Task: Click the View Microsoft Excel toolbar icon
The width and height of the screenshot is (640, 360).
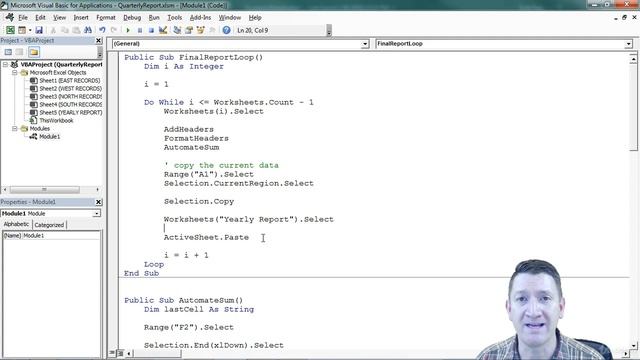Action: (x=10, y=30)
